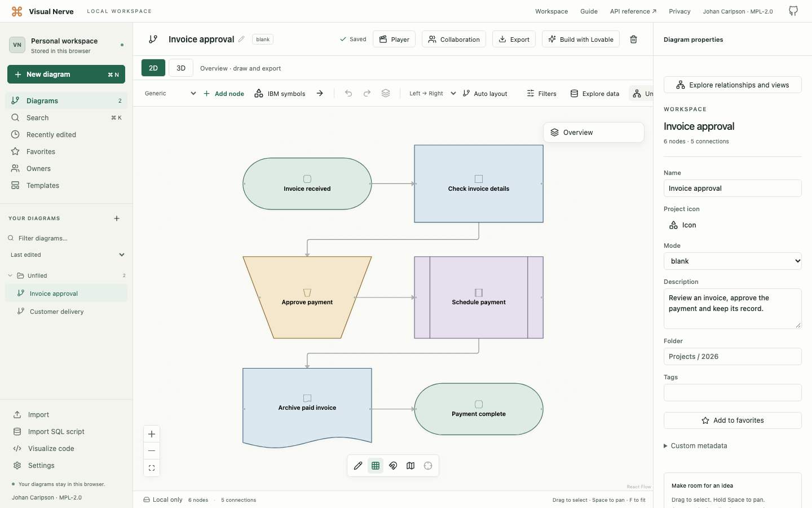Open the Last edited sort dropdown

tap(67, 255)
